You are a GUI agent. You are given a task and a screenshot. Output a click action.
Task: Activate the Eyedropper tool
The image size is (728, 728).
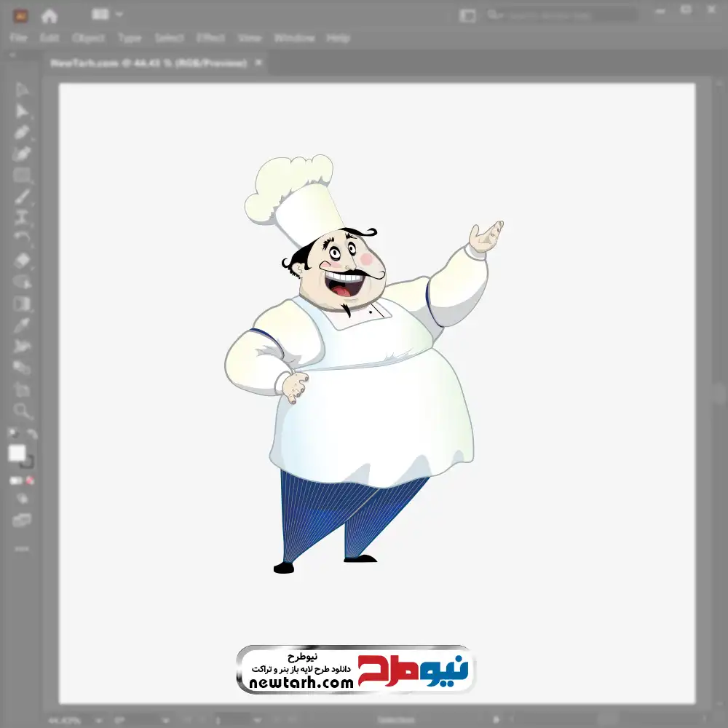click(23, 325)
